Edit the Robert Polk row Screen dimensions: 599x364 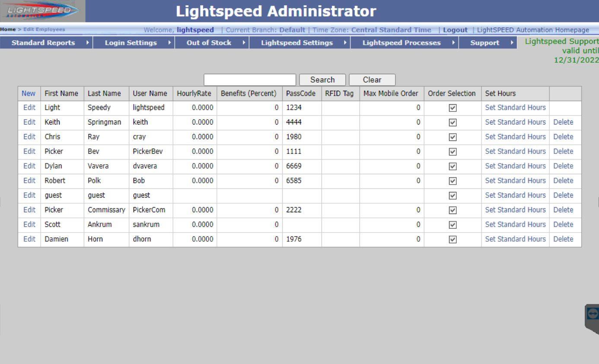[29, 181]
